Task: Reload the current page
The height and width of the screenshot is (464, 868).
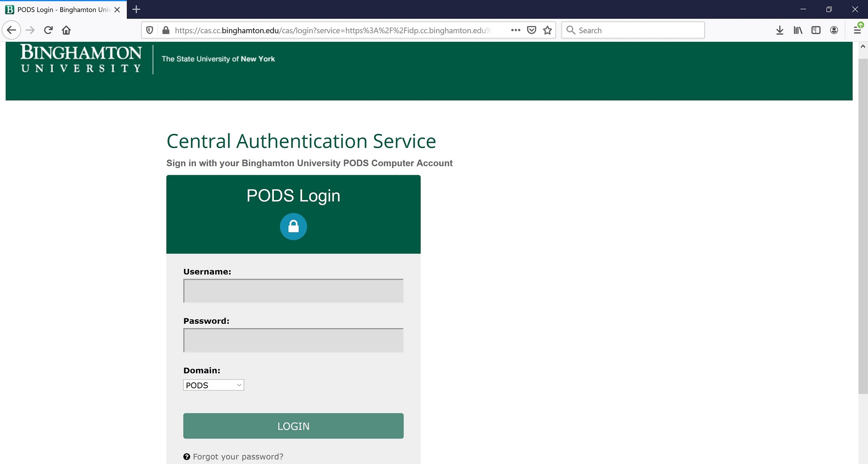Action: 48,30
